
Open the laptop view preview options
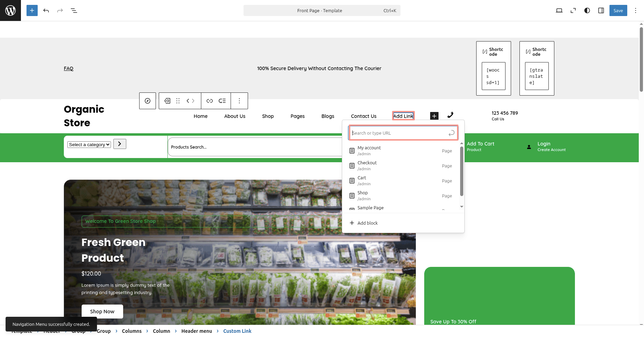559,10
